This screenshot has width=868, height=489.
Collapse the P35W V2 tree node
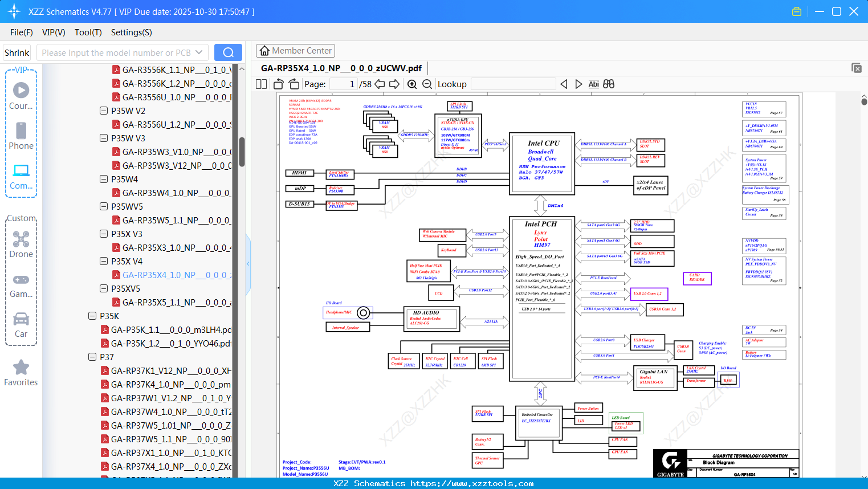pos(104,111)
